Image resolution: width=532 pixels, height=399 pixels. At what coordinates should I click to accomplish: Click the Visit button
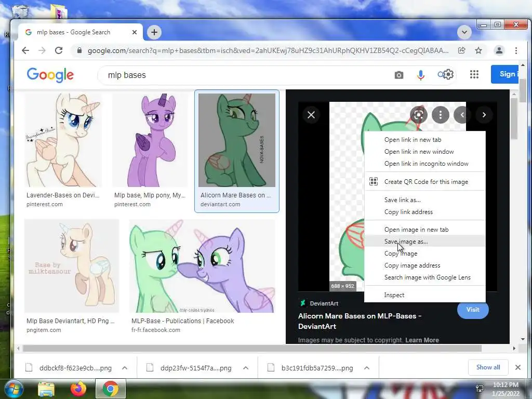tap(473, 310)
